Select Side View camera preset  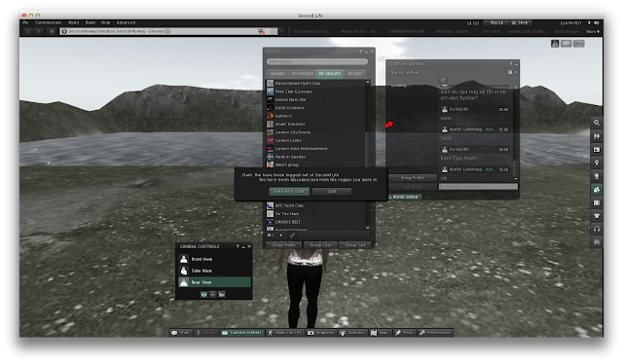click(214, 271)
